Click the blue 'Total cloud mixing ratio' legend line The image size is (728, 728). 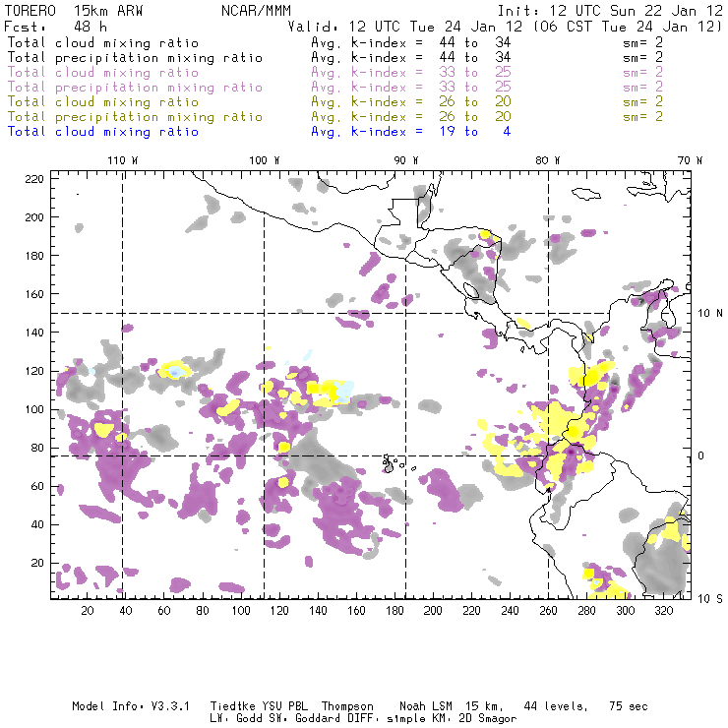click(103, 132)
